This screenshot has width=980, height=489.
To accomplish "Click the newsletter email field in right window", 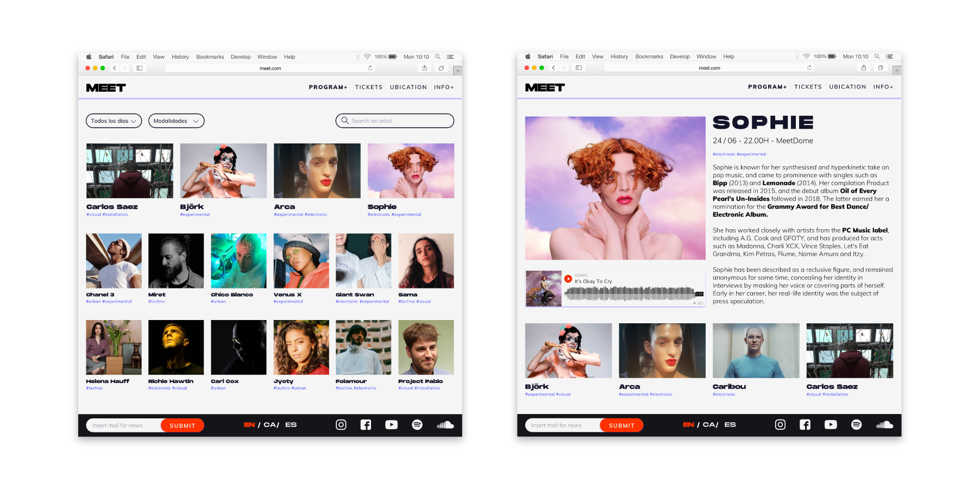I will click(x=563, y=425).
